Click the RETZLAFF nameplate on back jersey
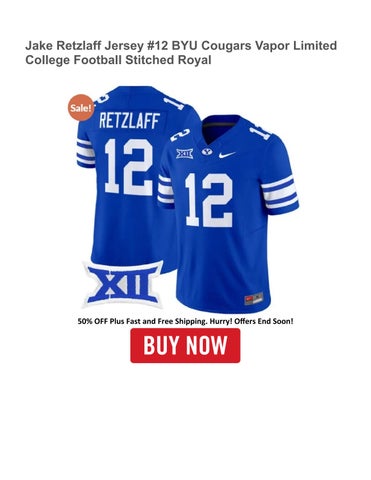The image size is (371, 480). [x=129, y=121]
